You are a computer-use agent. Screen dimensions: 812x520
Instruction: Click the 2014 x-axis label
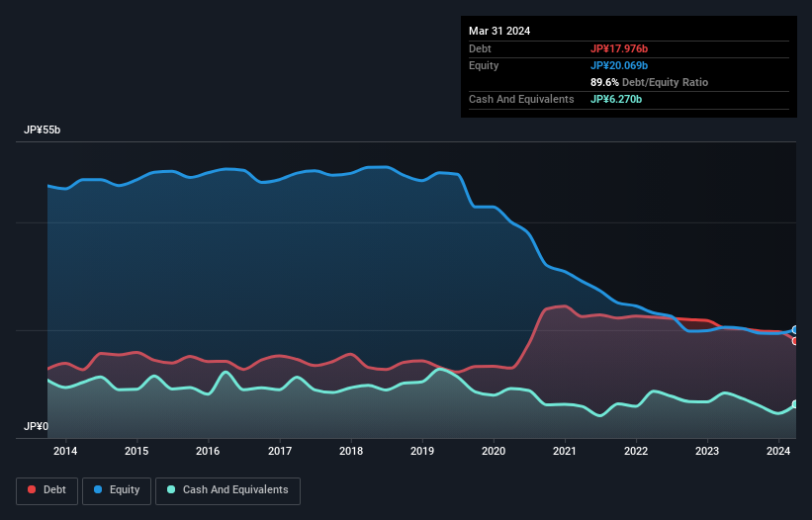(65, 451)
